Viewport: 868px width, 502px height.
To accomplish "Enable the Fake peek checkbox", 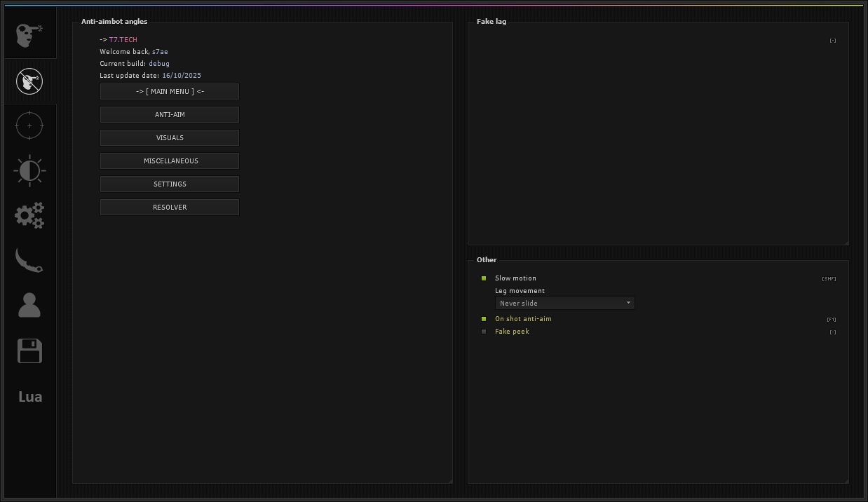I will coord(484,332).
